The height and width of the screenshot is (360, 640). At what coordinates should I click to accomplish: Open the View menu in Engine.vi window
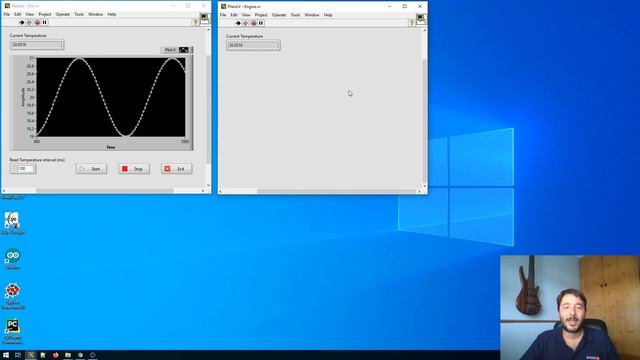click(x=246, y=15)
